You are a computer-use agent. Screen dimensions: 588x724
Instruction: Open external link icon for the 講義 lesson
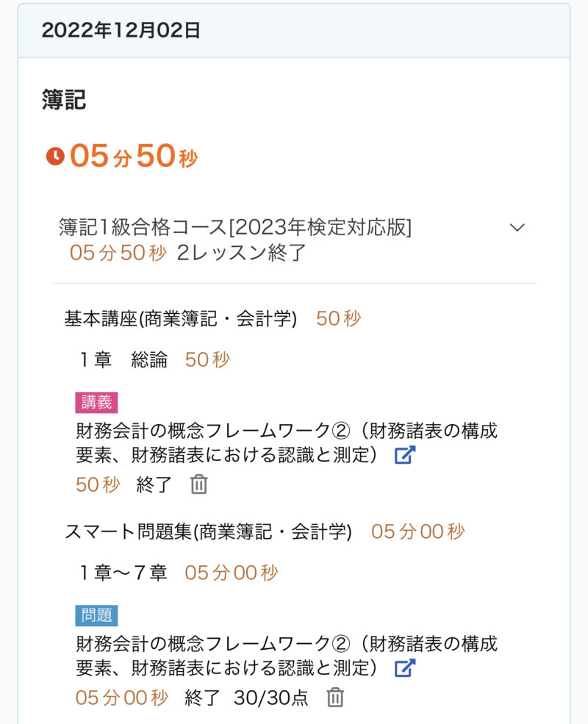(405, 455)
